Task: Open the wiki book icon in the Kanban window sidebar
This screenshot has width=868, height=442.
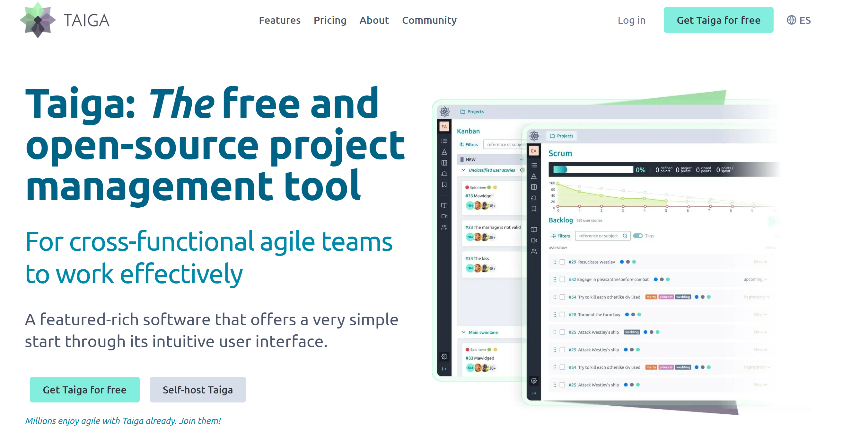Action: 444,205
